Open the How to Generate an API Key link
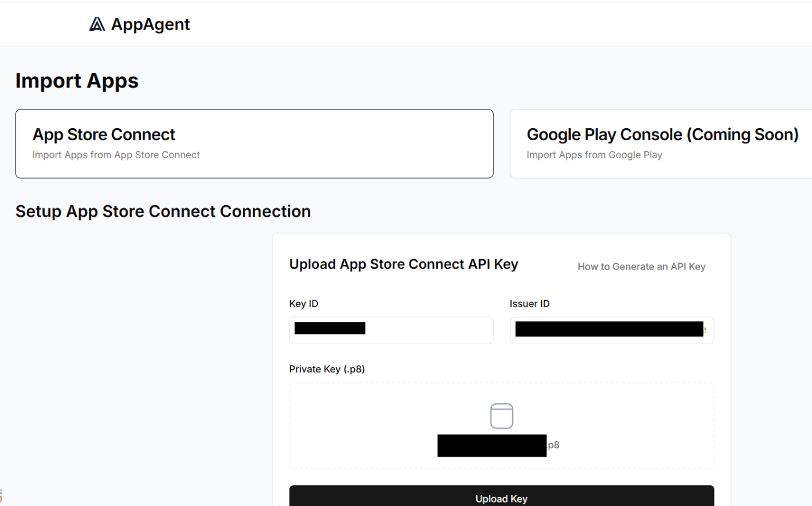This screenshot has width=812, height=506. click(x=641, y=267)
